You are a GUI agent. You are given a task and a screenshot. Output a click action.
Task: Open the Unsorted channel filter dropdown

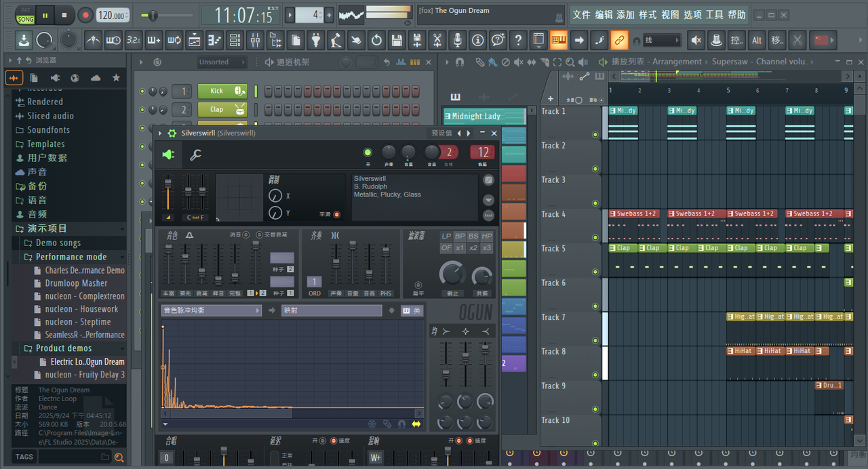tap(214, 62)
